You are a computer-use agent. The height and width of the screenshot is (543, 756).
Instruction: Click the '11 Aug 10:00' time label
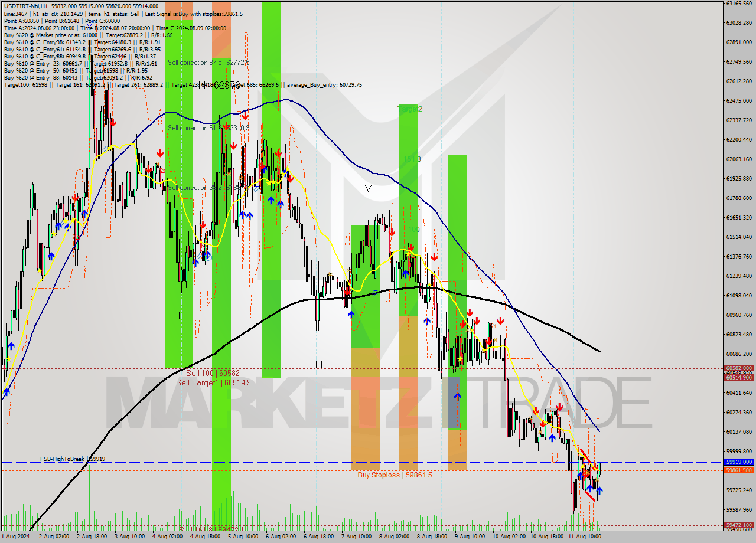[584, 536]
